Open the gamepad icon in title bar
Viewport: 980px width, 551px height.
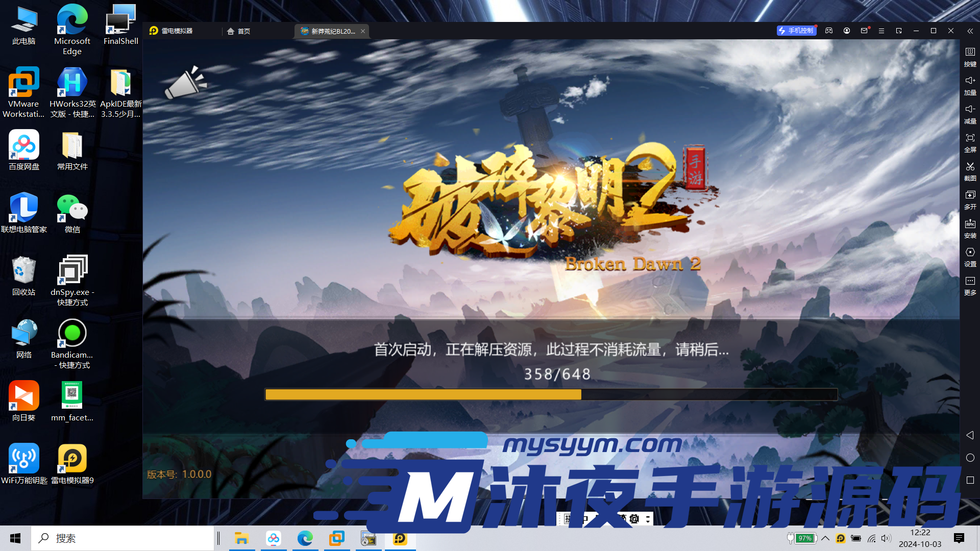point(829,31)
